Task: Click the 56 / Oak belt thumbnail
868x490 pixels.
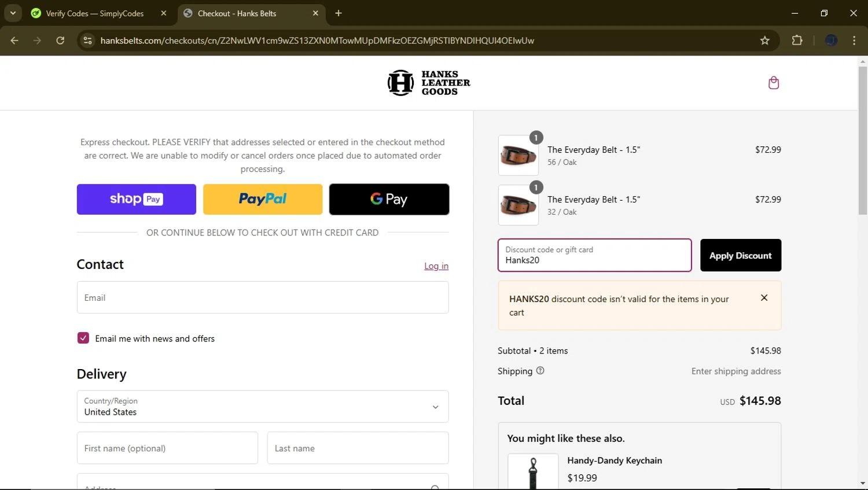Action: tap(518, 156)
